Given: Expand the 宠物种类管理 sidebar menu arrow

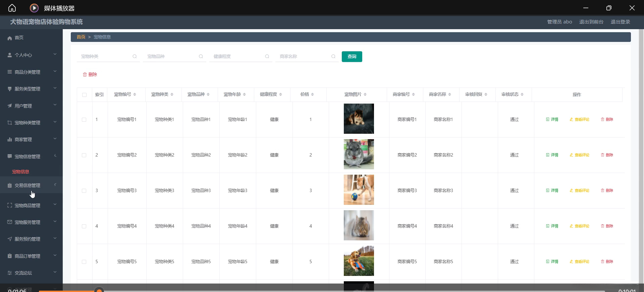Looking at the screenshot, I should click(55, 122).
